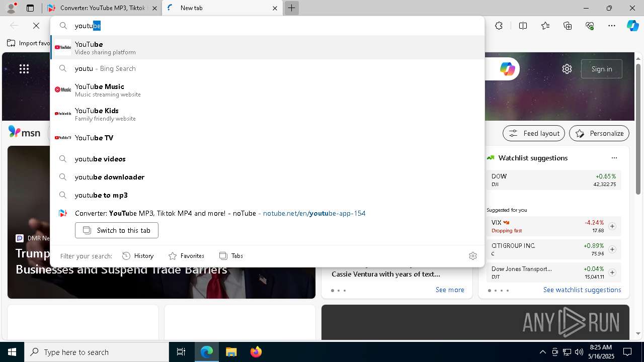This screenshot has height=362, width=644.
Task: Filter search by Favorites
Action: tap(186, 256)
